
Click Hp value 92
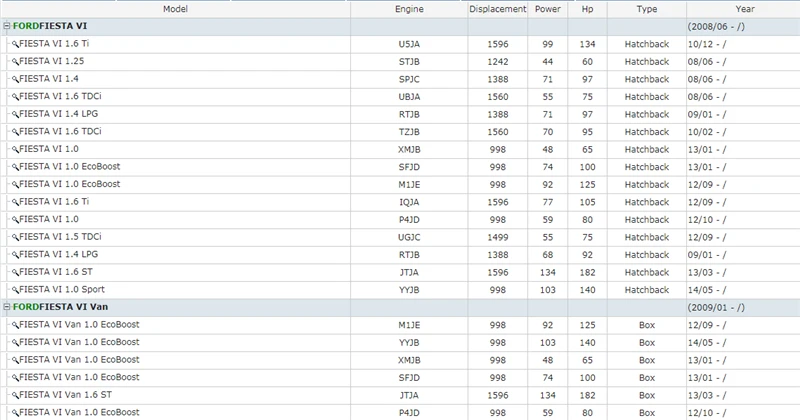pos(587,255)
